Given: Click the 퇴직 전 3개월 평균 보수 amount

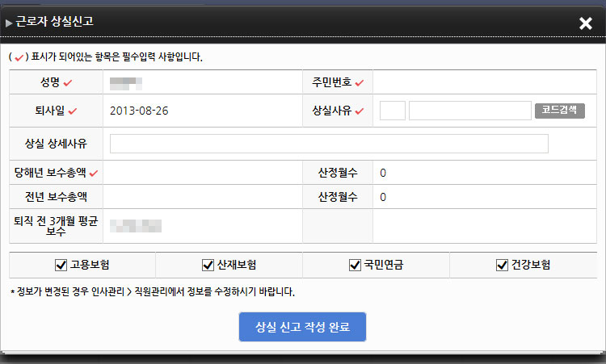Looking at the screenshot, I should click(x=137, y=226).
